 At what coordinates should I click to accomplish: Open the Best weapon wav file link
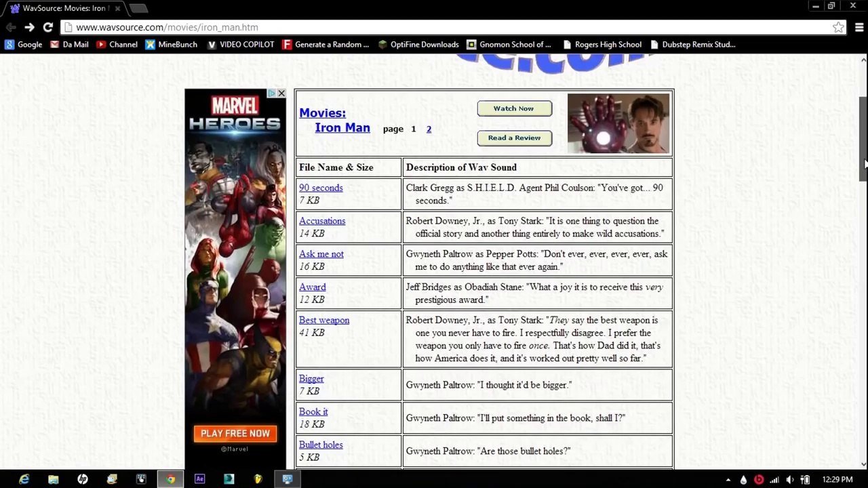click(x=324, y=321)
